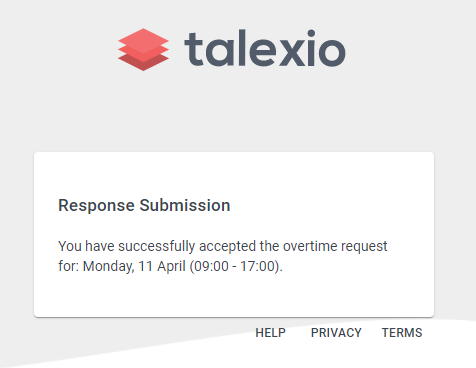Click the 09:00 - 17:00 time range
476x368 pixels.
point(235,266)
